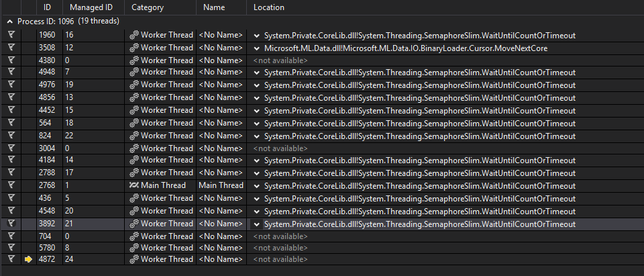The image size is (644, 276).
Task: Flag thread 4380
Action: pos(11,60)
